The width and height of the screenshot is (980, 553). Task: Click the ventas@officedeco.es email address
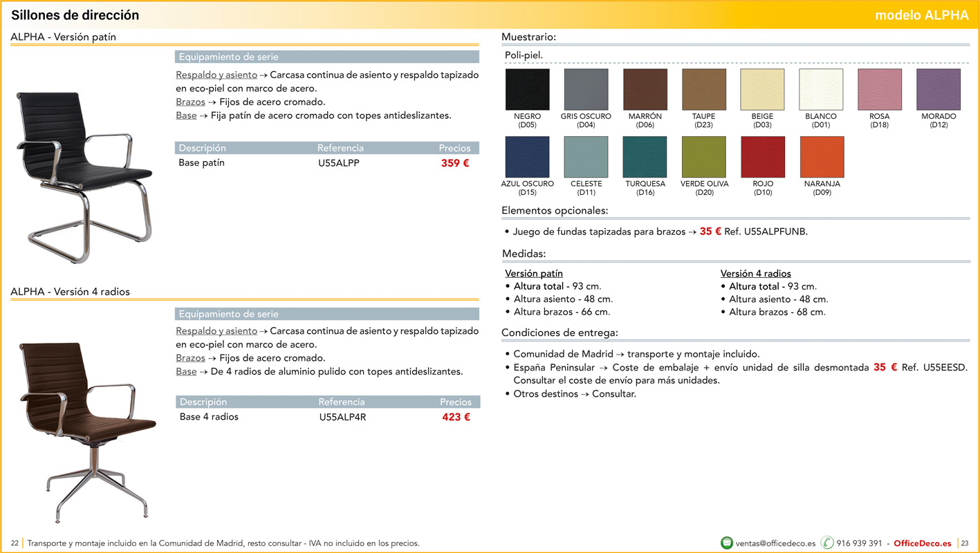click(775, 543)
